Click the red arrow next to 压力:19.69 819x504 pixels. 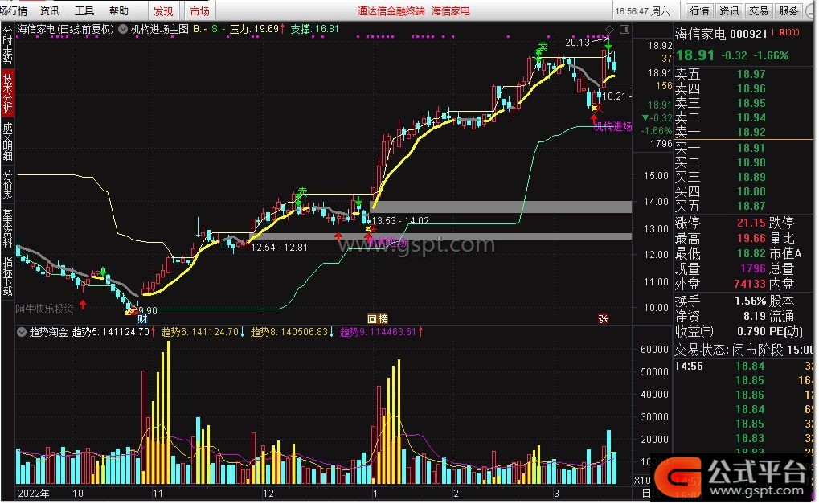click(283, 29)
